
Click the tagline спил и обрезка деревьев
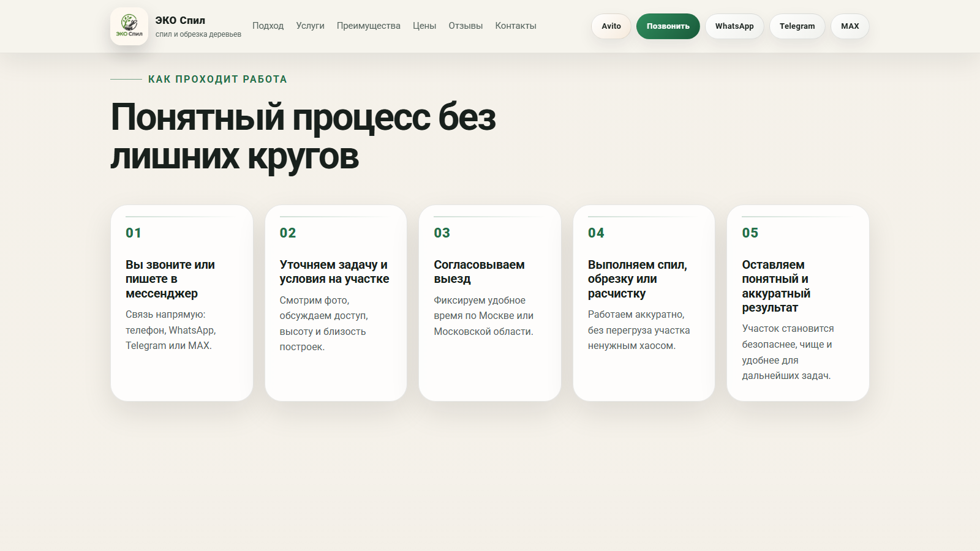pos(198,34)
